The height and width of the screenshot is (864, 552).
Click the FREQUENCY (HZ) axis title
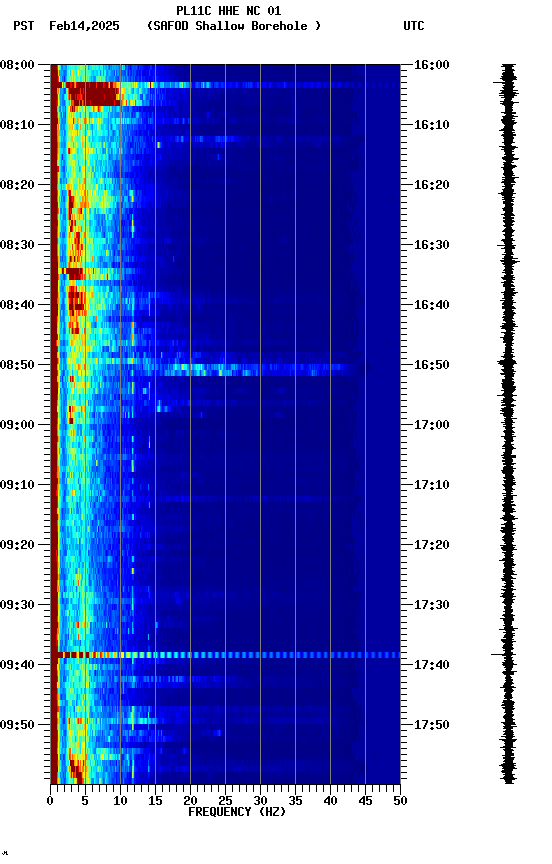pos(237,812)
